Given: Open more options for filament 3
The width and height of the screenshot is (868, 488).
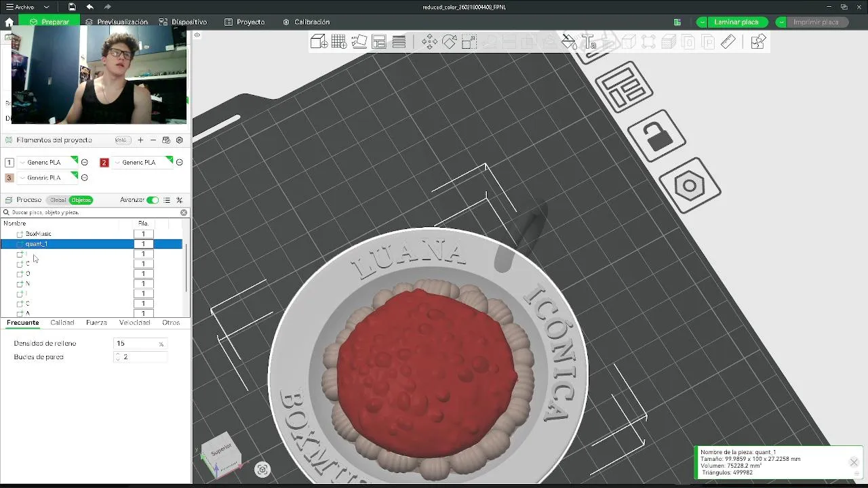Looking at the screenshot, I should coord(84,178).
